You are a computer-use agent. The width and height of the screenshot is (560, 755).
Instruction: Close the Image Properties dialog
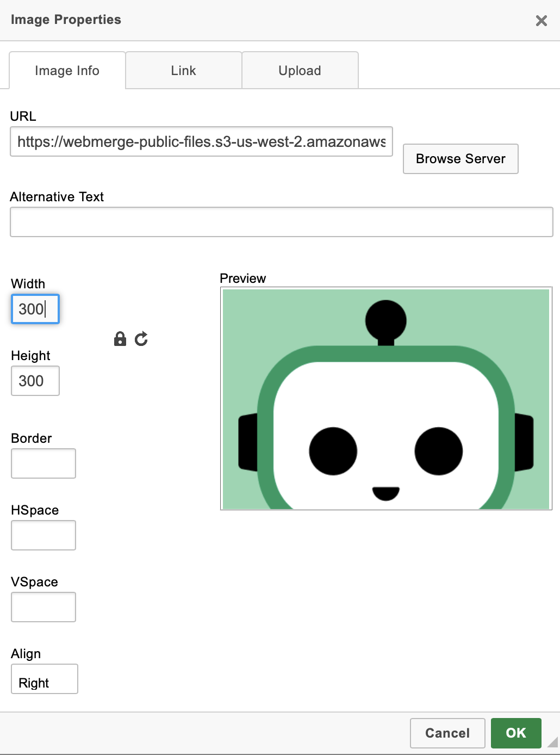[x=541, y=21]
